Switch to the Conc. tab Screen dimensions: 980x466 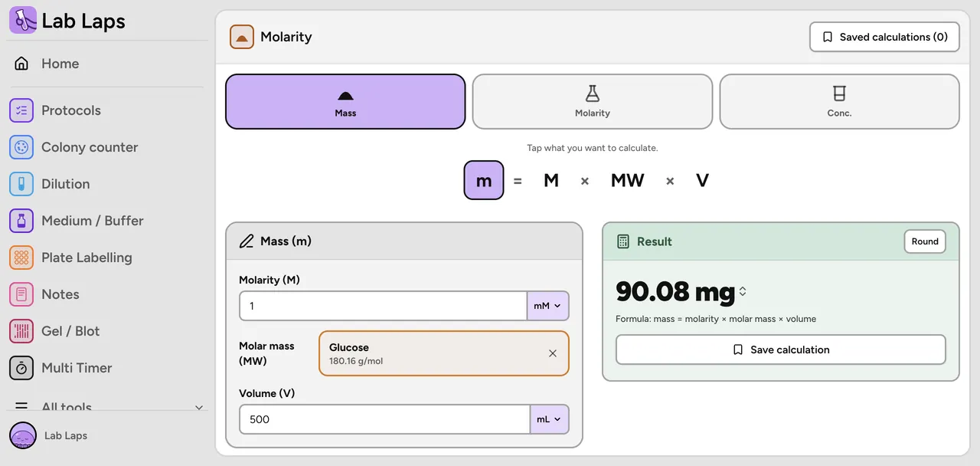coord(839,102)
